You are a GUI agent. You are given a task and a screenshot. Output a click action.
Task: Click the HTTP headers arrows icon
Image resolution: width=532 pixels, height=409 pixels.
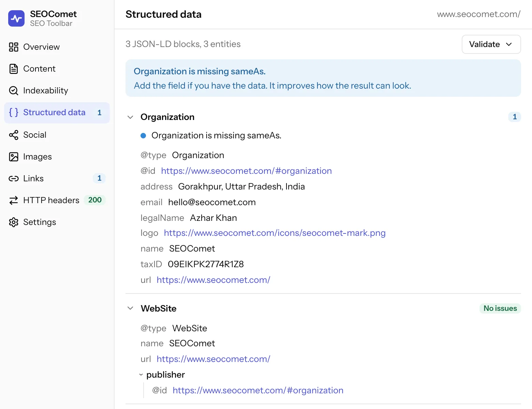[14, 200]
